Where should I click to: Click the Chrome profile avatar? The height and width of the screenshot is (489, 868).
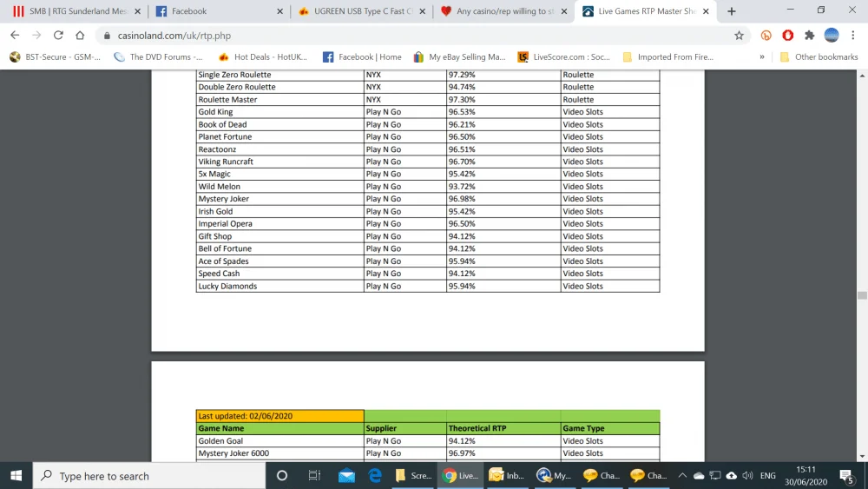832,36
